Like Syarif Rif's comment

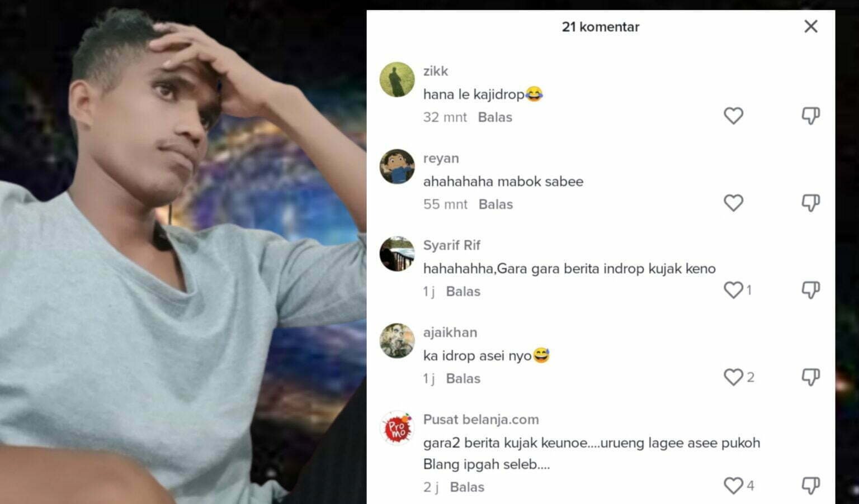733,290
